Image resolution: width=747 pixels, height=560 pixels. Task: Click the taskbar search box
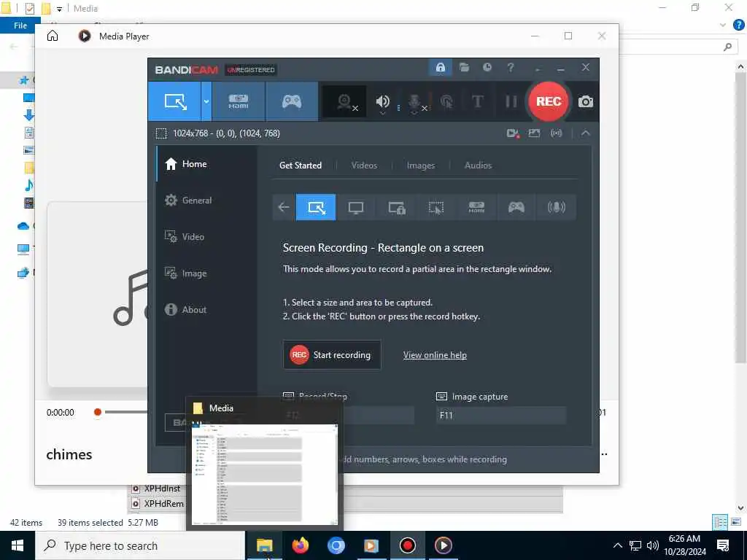pyautogui.click(x=140, y=545)
